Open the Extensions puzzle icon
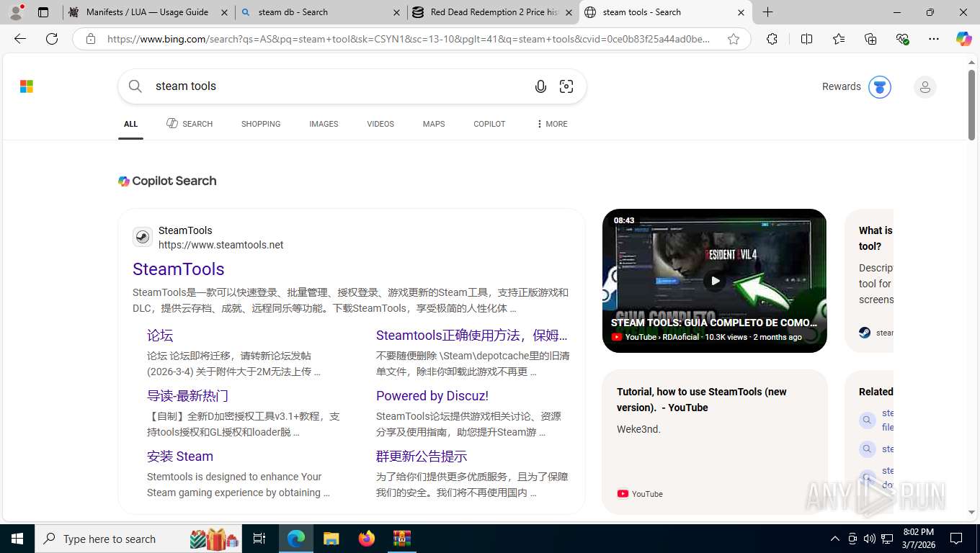The width and height of the screenshot is (980, 553). (x=772, y=39)
